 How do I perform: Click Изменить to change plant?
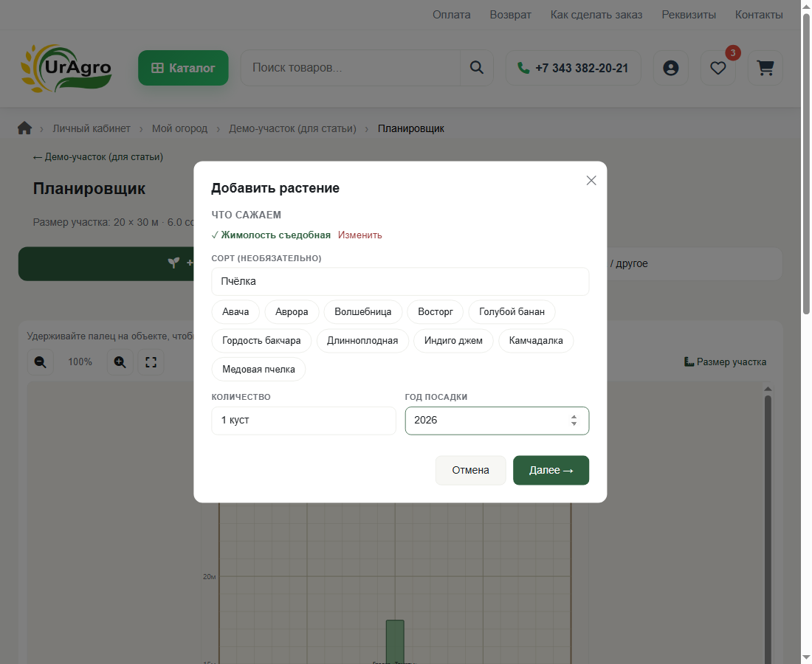tap(360, 235)
